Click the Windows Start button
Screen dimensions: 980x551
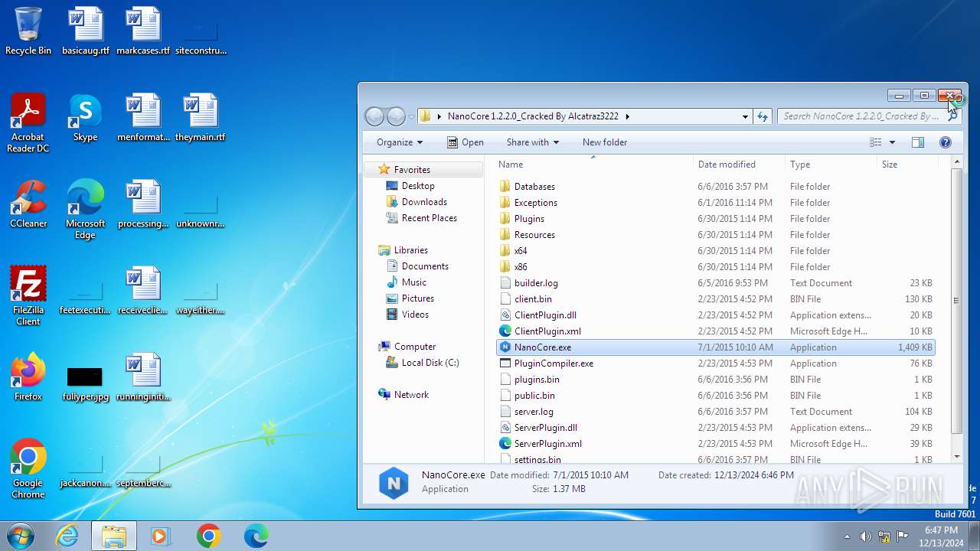pyautogui.click(x=20, y=536)
